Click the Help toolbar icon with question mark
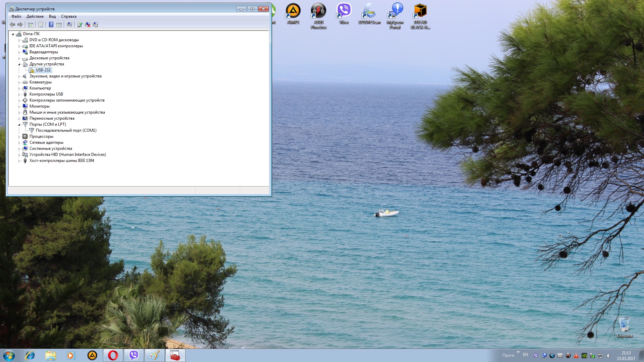The image size is (644, 362). (x=51, y=24)
